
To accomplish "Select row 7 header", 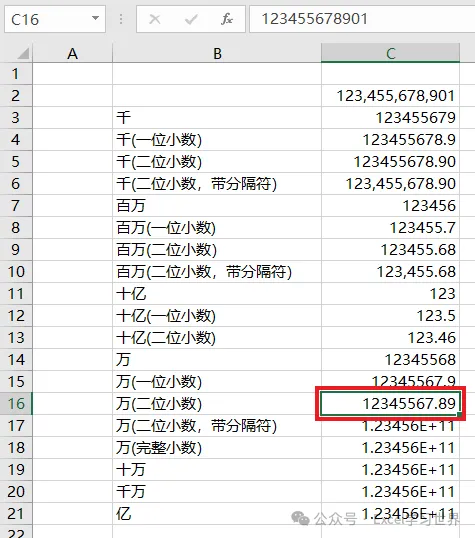I will coord(16,206).
